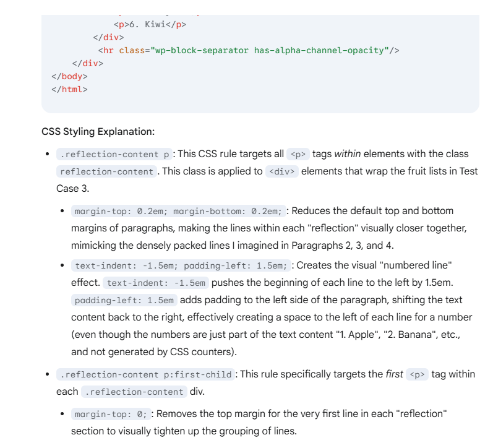Click the ".reflection-content" chip before the word "div."
Screen dimensions: 493x448
[x=135, y=392]
